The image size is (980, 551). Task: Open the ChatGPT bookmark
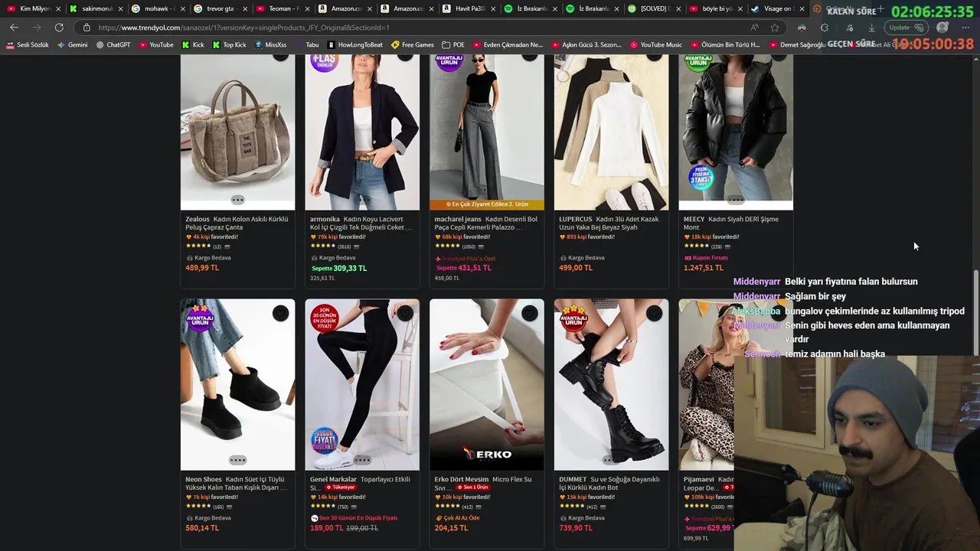[x=113, y=45]
